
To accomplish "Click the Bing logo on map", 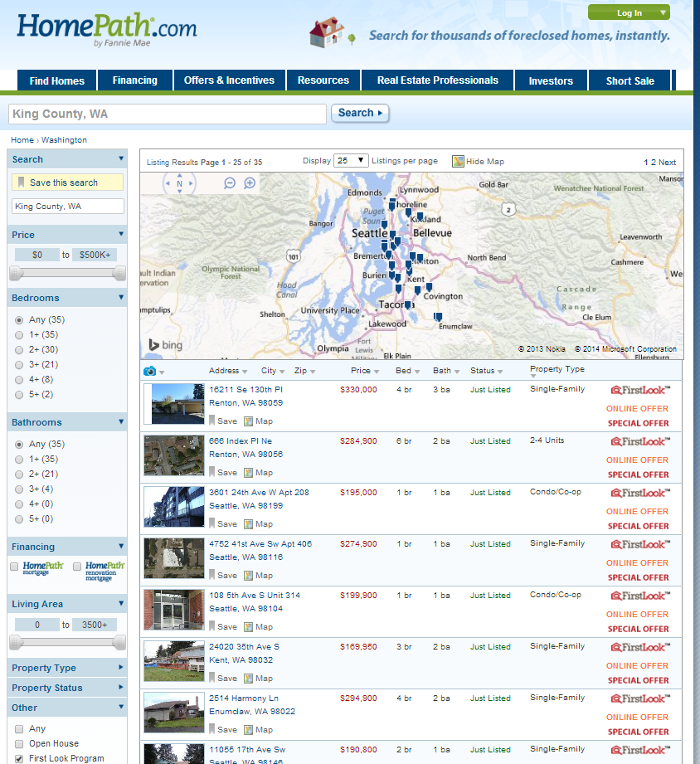I will coord(166,345).
